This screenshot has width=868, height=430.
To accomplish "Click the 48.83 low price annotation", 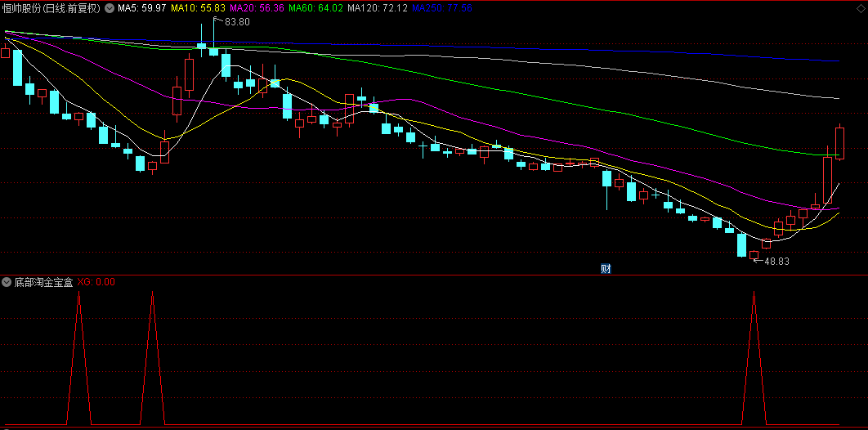I will tap(776, 262).
